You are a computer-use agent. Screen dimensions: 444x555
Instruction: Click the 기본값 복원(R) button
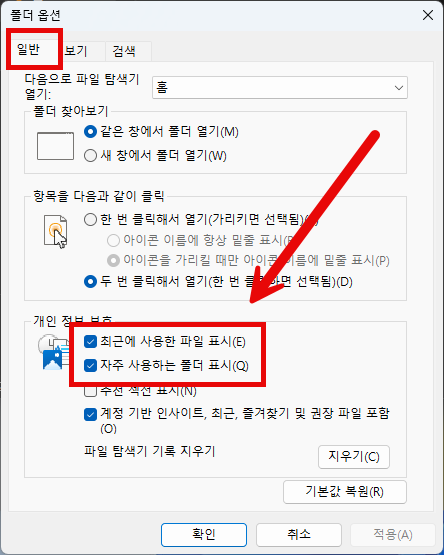tap(345, 492)
